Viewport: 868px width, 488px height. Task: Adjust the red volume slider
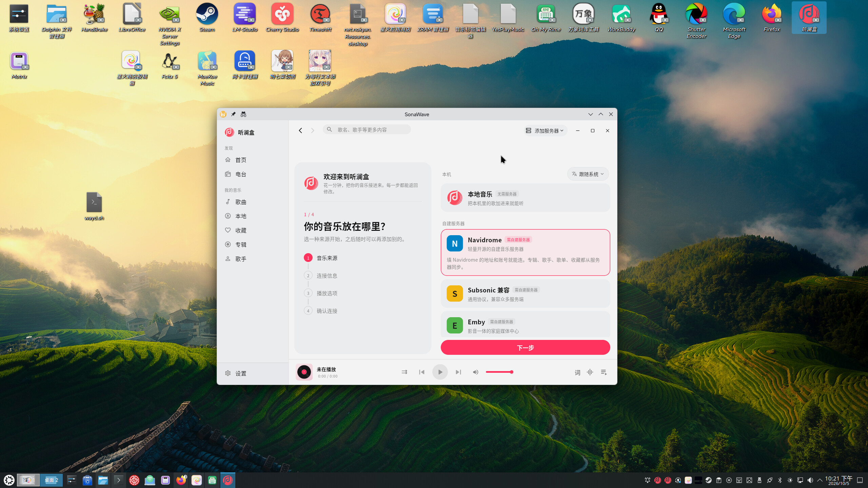pyautogui.click(x=499, y=372)
